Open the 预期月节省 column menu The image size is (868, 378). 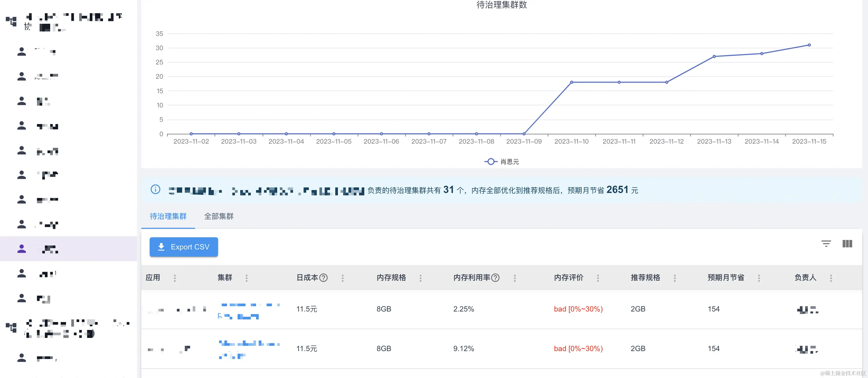[759, 278]
